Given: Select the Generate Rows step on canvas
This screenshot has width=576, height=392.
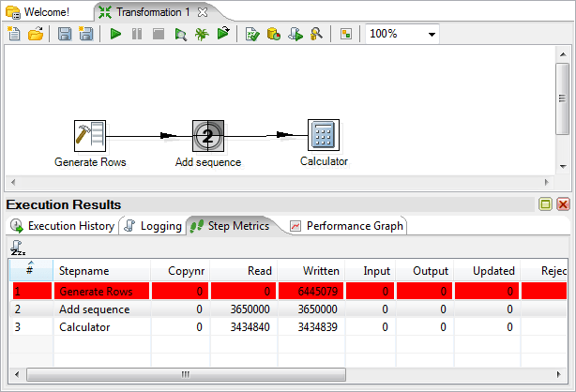Looking at the screenshot, I should [x=90, y=136].
